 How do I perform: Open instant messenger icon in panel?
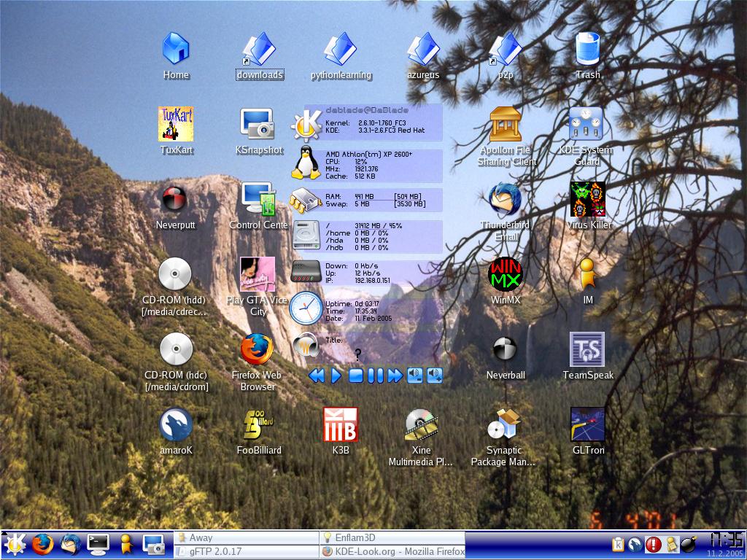click(x=125, y=544)
